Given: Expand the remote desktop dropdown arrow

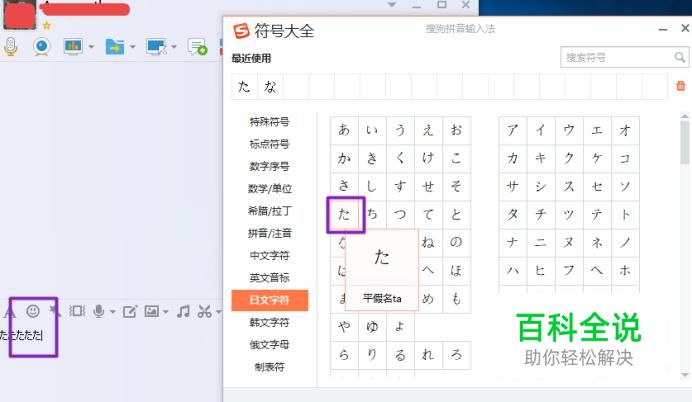Looking at the screenshot, I should [x=174, y=46].
